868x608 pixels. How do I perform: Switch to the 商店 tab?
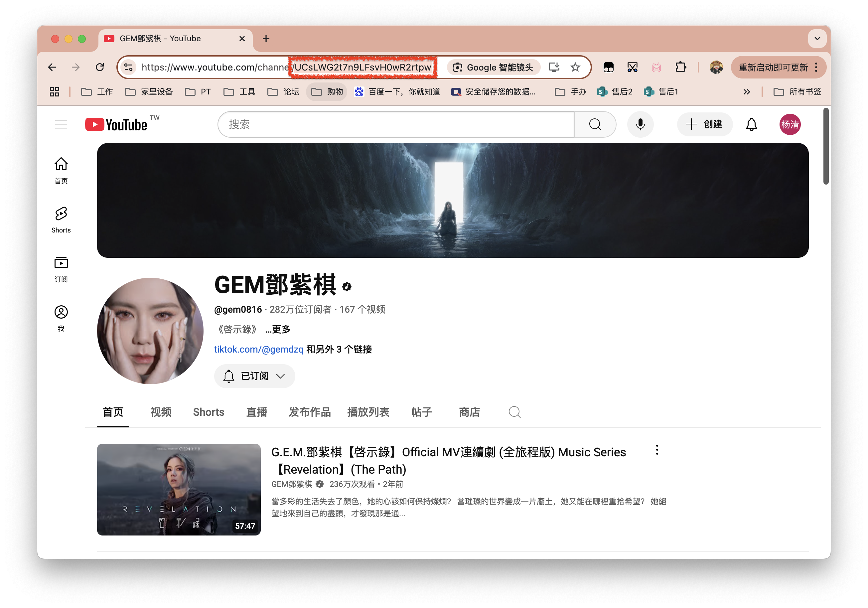click(x=469, y=412)
